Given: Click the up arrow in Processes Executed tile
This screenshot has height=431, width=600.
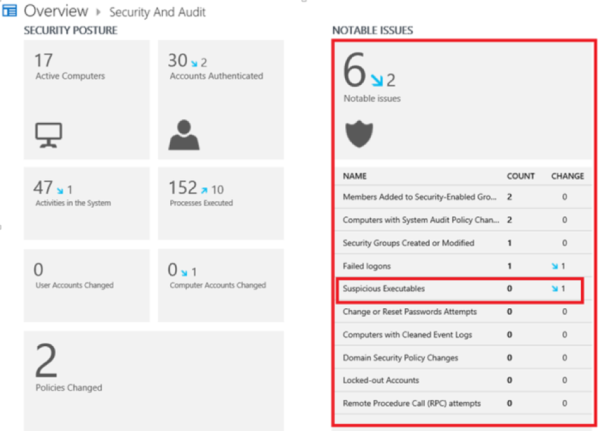Looking at the screenshot, I should pyautogui.click(x=203, y=188).
